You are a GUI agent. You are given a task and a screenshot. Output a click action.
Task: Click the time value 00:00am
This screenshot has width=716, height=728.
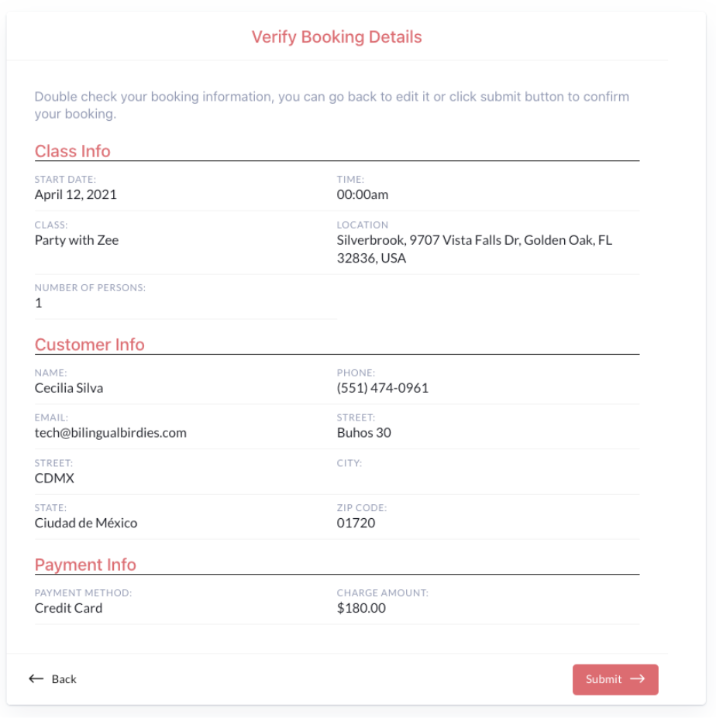(x=363, y=194)
